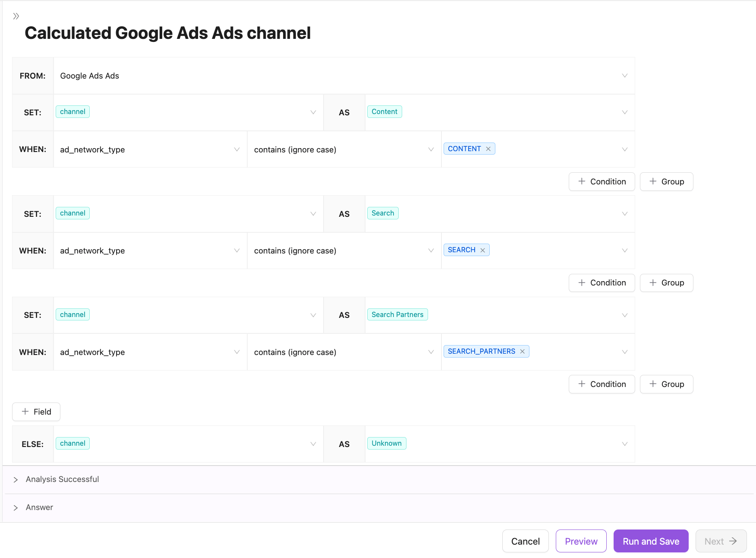Click the page title Calculated Google Ads Ads channel

pyautogui.click(x=167, y=33)
